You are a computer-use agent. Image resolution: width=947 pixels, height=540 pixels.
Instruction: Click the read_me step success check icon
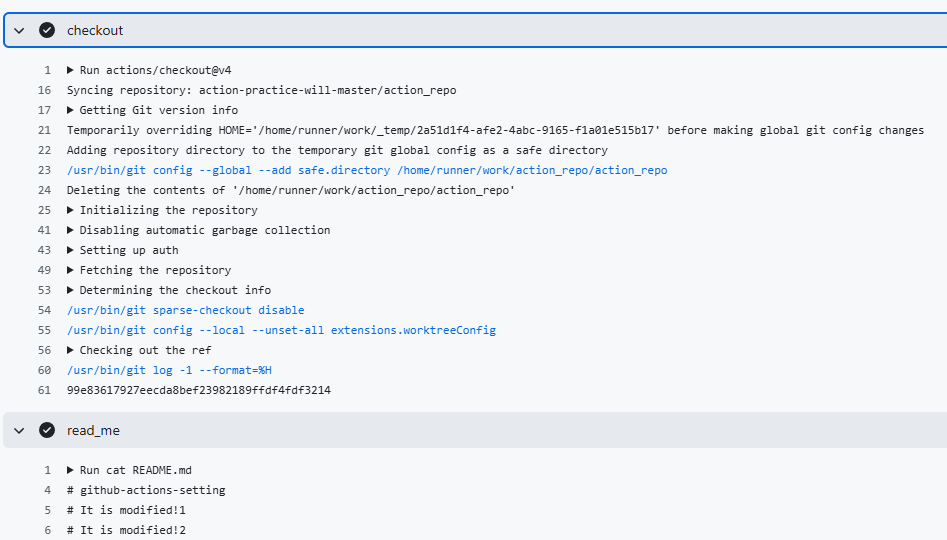(x=46, y=430)
